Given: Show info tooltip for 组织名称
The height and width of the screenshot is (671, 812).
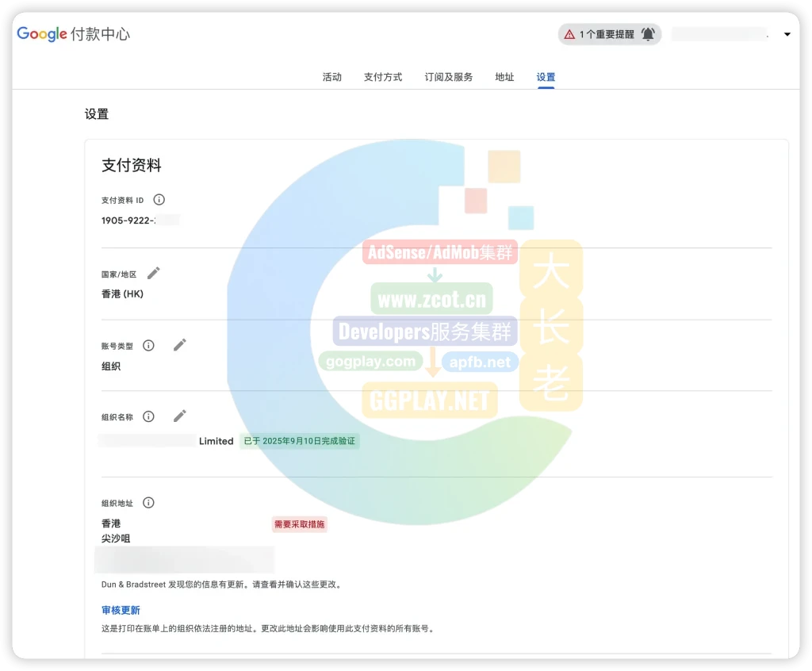Looking at the screenshot, I should 148,416.
